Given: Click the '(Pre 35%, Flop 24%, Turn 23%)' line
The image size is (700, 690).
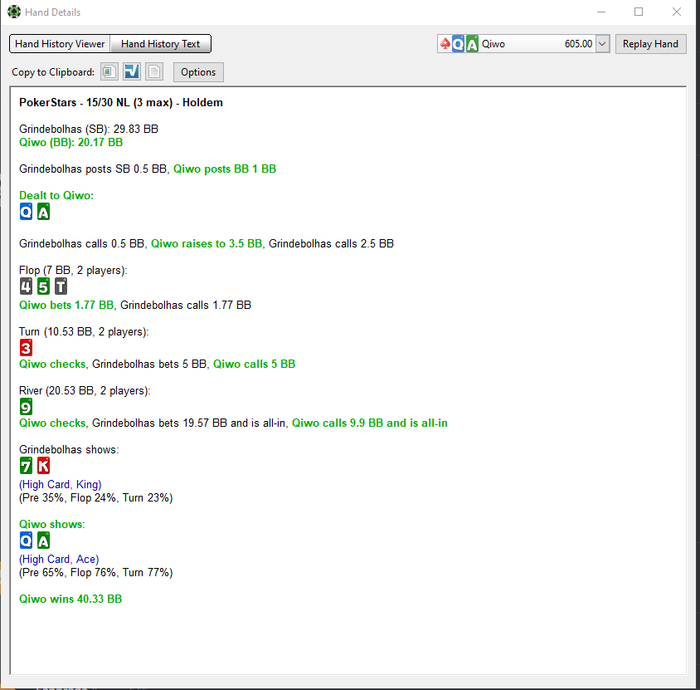Looking at the screenshot, I should [96, 498].
